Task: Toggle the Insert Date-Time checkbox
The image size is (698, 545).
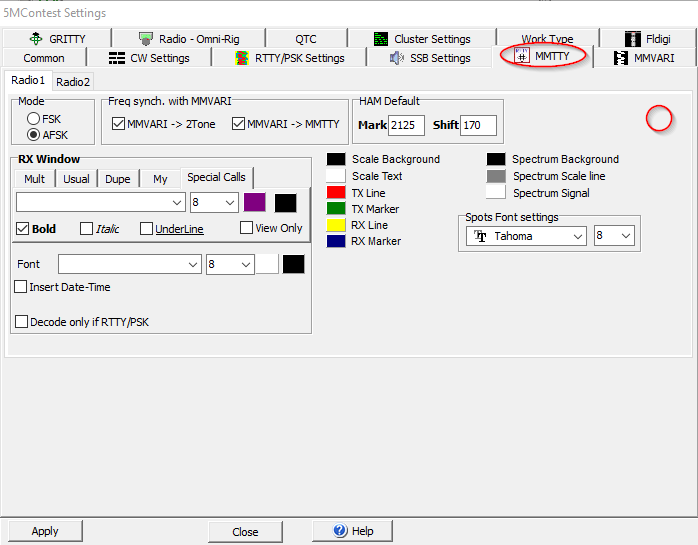Action: (21, 287)
